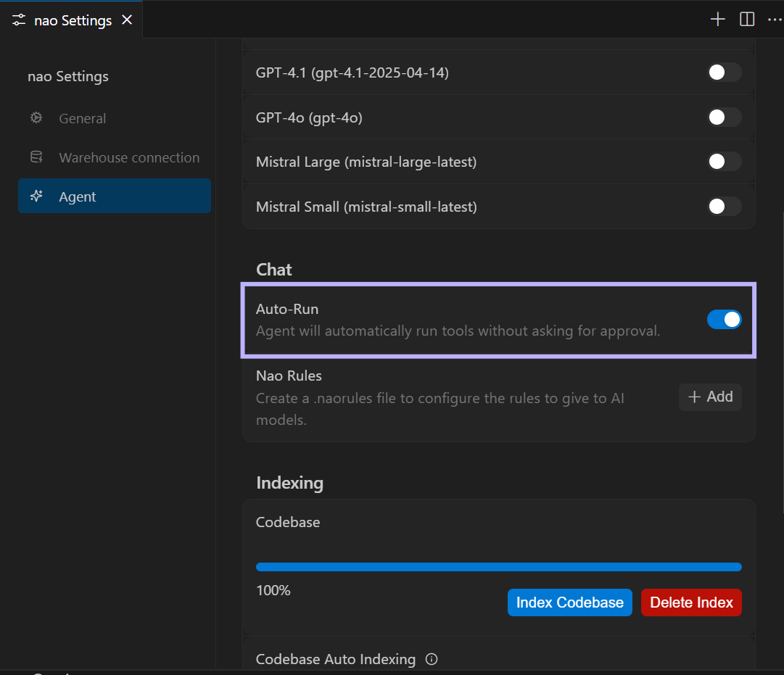Enable the GPT-4o model toggle

(x=724, y=117)
